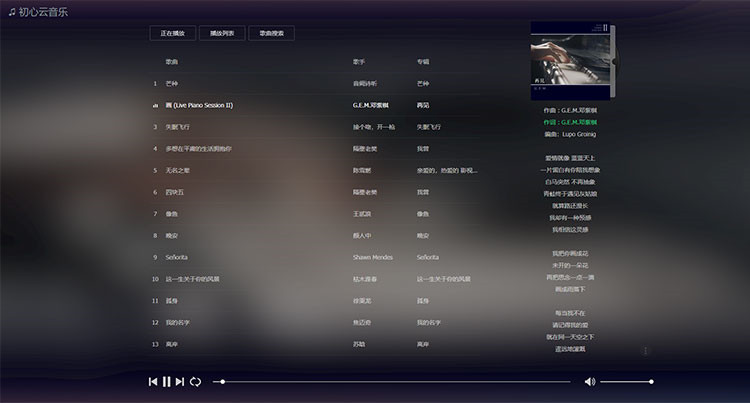The width and height of the screenshot is (750, 403).
Task: Play song 12 我的名字
Action: pos(177,323)
